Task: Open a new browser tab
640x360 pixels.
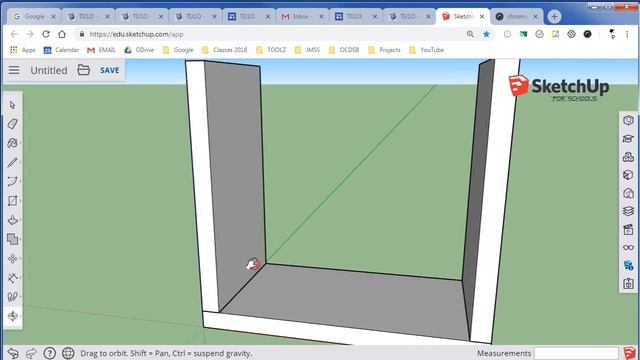Action: pyautogui.click(x=554, y=16)
